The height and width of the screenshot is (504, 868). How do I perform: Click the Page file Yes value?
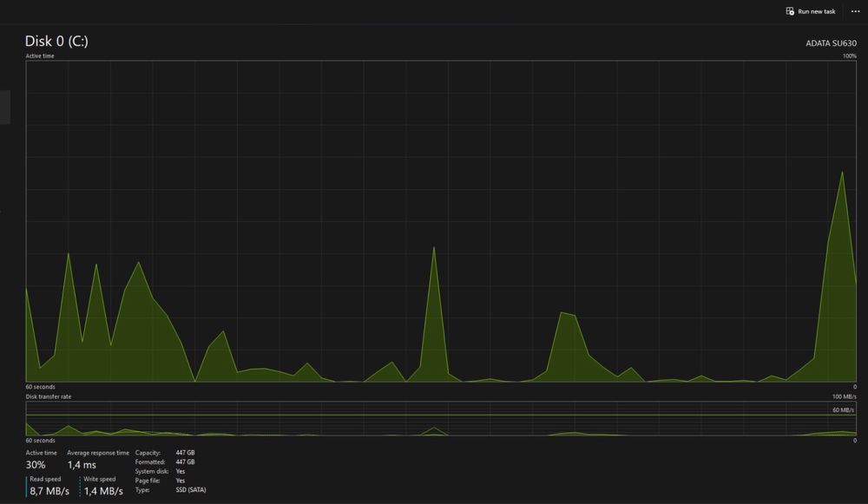click(x=180, y=481)
